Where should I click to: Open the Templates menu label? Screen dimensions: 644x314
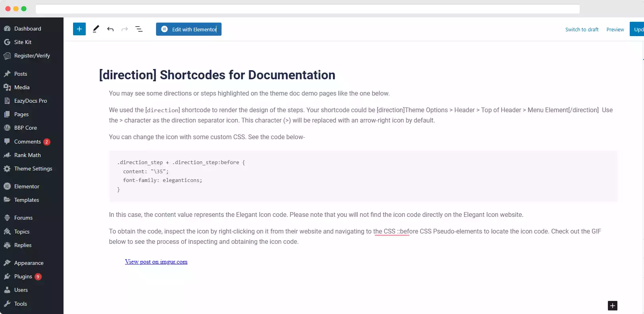point(27,200)
